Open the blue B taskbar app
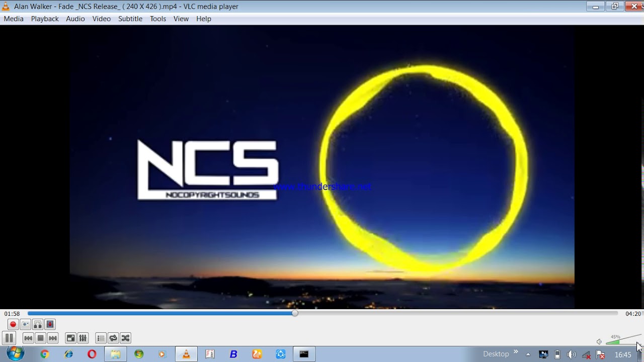The width and height of the screenshot is (644, 362). click(x=233, y=354)
